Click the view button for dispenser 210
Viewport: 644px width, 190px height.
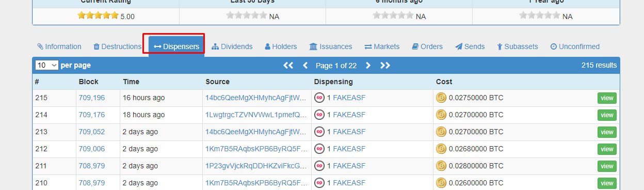click(607, 183)
